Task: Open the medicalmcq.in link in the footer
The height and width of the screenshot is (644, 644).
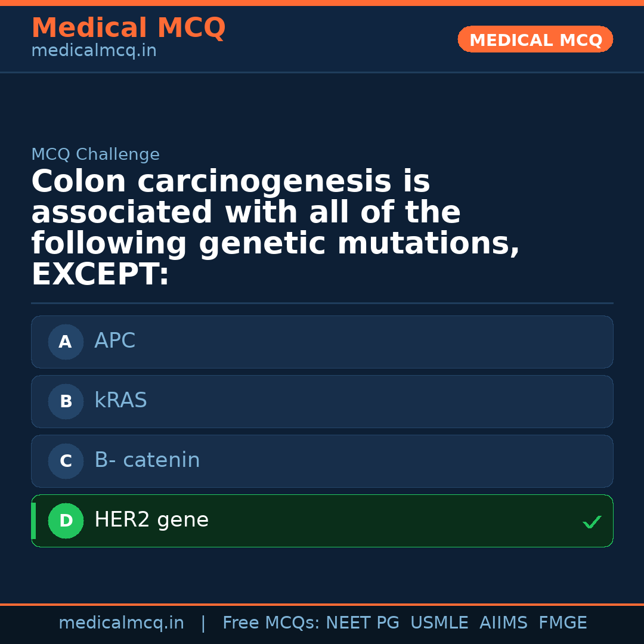Action: pos(121,623)
